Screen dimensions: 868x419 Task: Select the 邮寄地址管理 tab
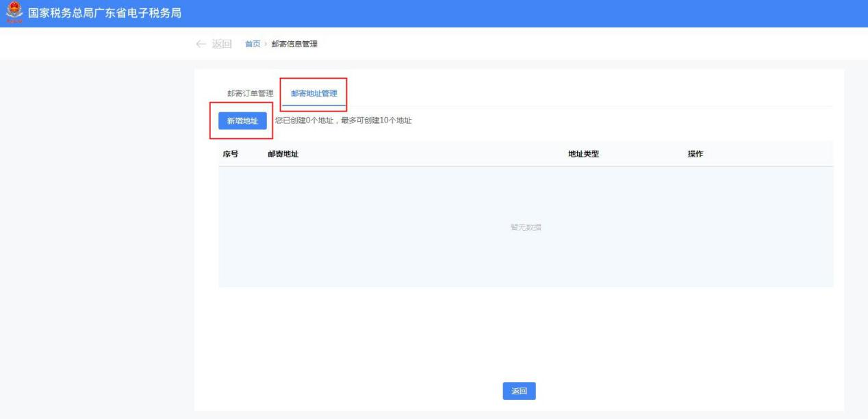(x=314, y=94)
